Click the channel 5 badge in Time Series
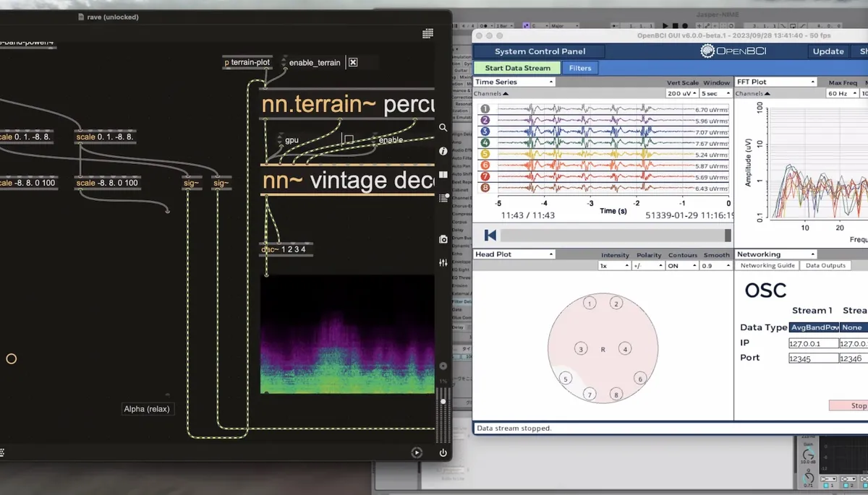The height and width of the screenshot is (495, 868). point(485,154)
